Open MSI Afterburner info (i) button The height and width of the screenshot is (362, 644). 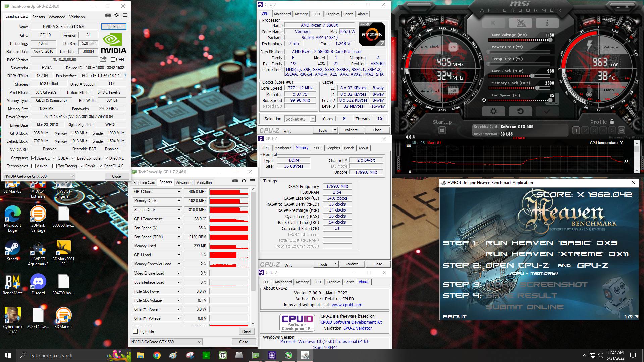[x=547, y=23]
